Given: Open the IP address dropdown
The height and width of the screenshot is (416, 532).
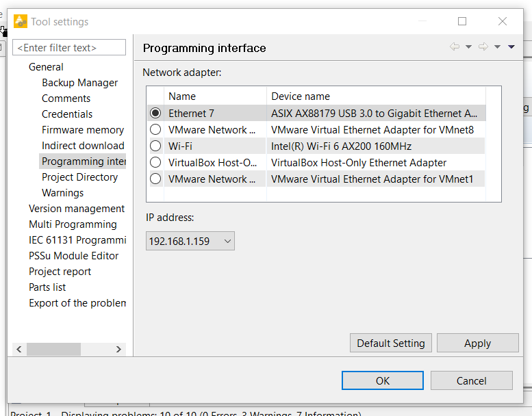Looking at the screenshot, I should (x=190, y=241).
